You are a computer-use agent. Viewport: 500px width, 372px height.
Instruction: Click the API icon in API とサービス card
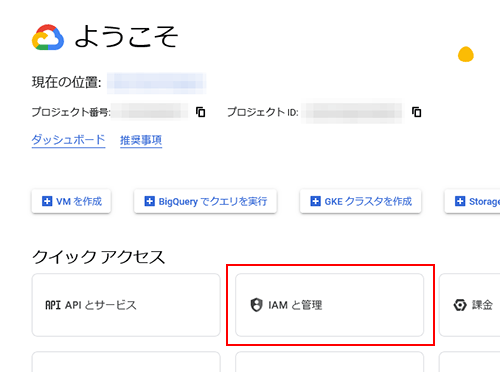53,305
